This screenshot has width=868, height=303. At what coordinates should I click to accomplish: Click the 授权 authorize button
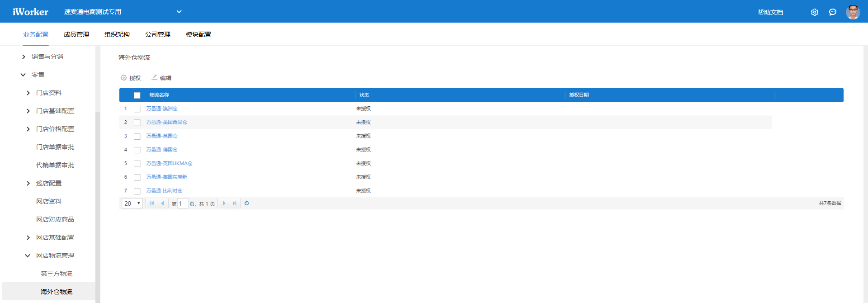[x=131, y=78]
